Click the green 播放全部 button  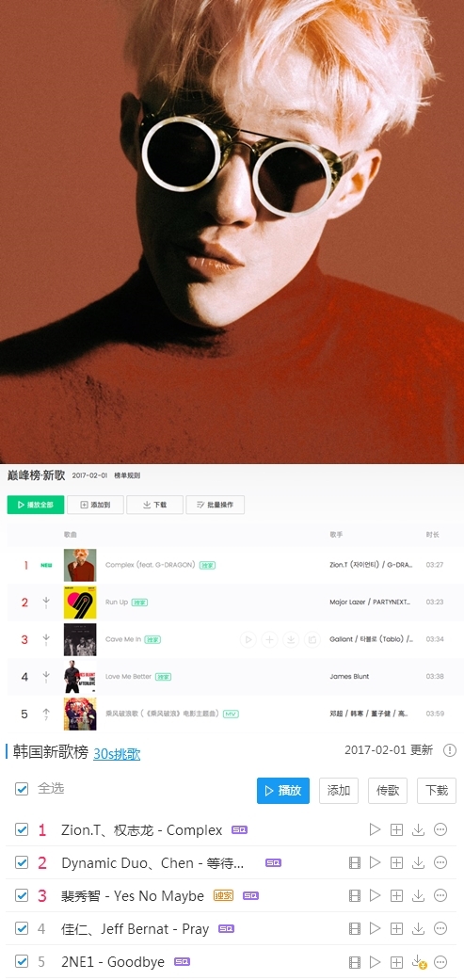(x=36, y=505)
